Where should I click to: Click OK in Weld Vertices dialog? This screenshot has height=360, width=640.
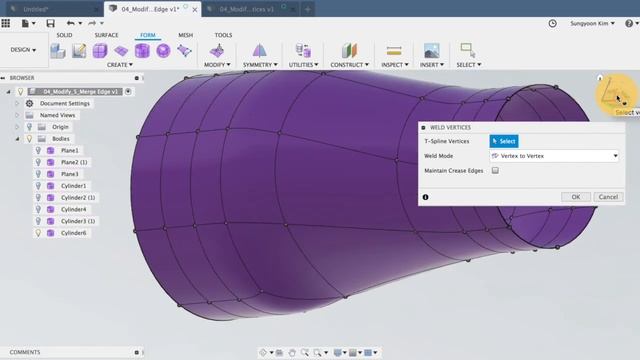(x=576, y=197)
